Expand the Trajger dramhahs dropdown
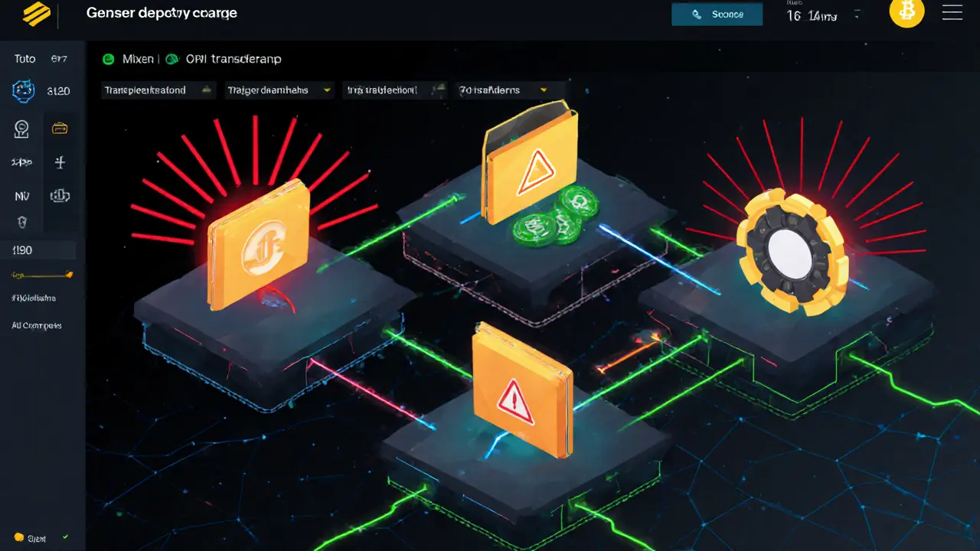The width and height of the screenshot is (980, 551). tap(279, 90)
